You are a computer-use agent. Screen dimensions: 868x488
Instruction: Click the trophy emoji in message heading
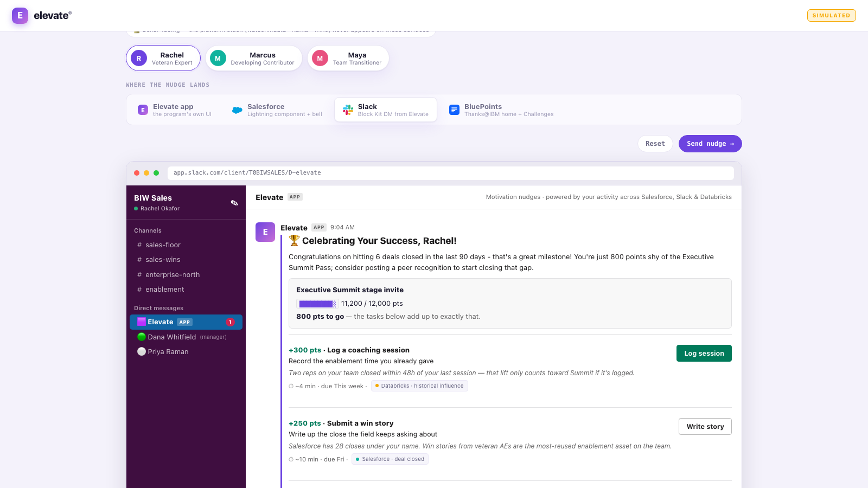[294, 240]
